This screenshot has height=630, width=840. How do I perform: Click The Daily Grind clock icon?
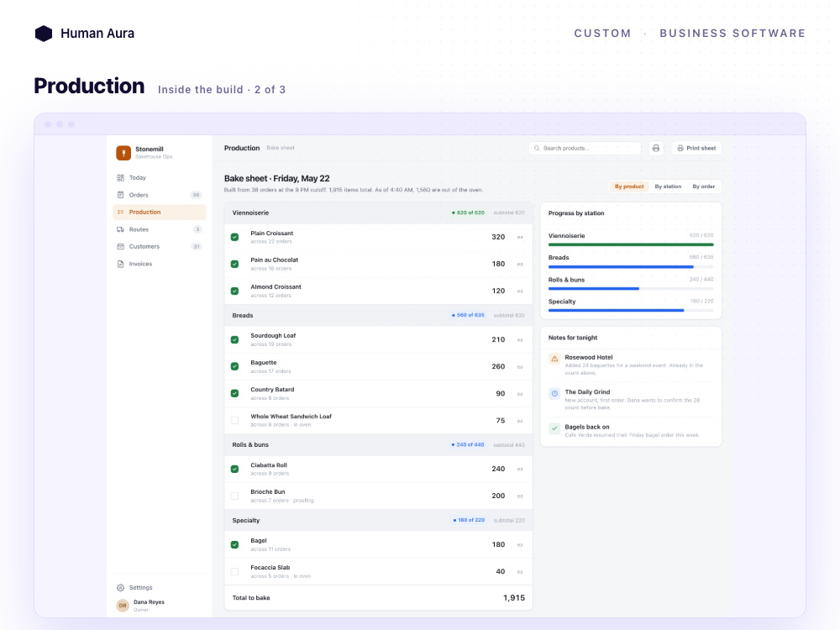(x=554, y=394)
